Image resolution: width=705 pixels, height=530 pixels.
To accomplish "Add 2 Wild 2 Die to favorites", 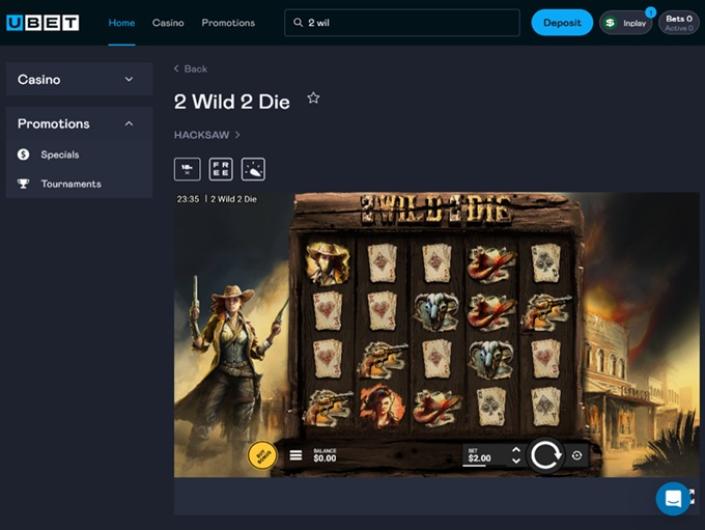I will click(x=313, y=98).
